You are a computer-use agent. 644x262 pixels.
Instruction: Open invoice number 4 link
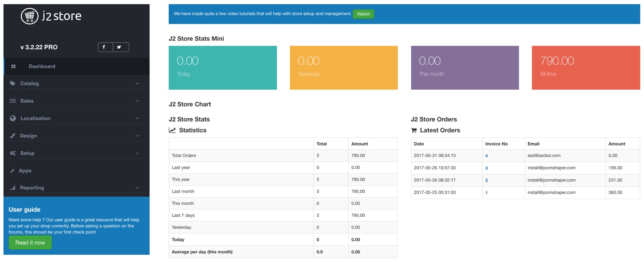(x=487, y=156)
